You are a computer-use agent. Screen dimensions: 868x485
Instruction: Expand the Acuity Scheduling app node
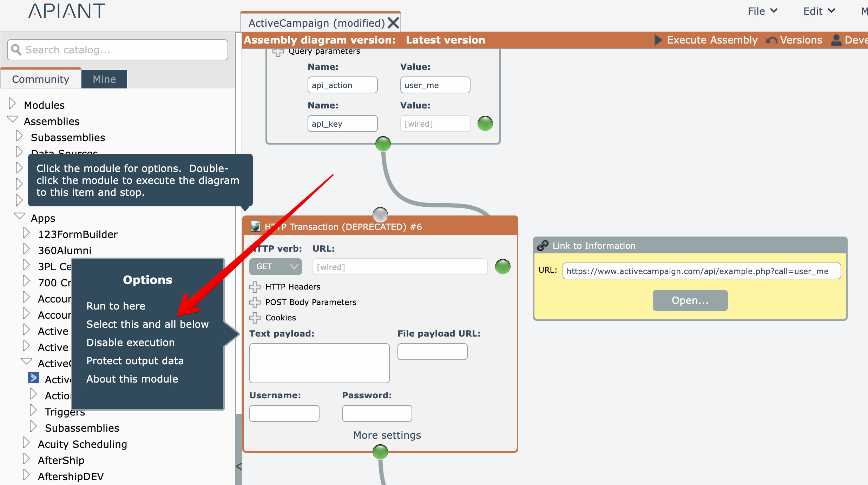[26, 443]
